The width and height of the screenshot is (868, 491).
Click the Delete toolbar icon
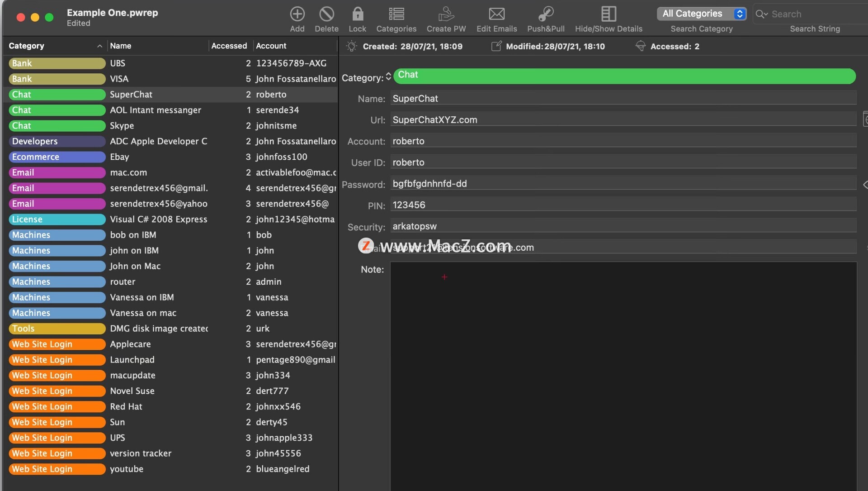click(x=326, y=14)
